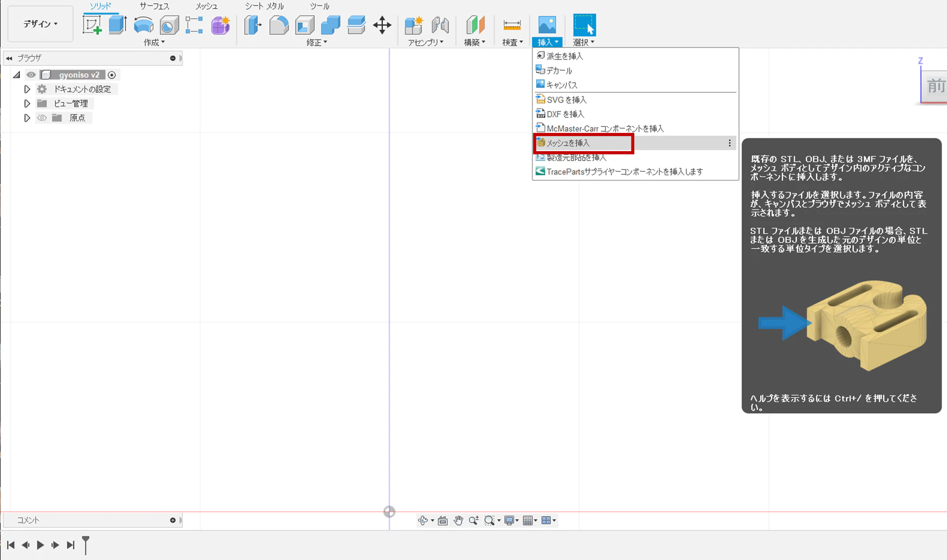Image resolution: width=947 pixels, height=560 pixels.
Task: Switch to the シート メタル tab
Action: pos(264,6)
